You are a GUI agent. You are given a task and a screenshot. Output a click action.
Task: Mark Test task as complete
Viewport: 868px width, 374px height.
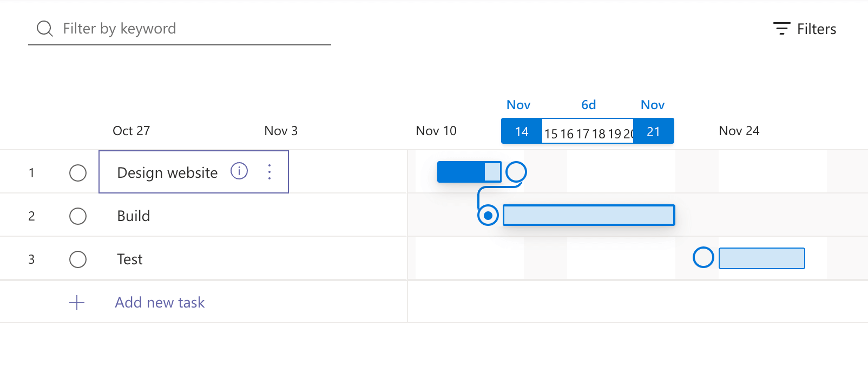pos(78,259)
